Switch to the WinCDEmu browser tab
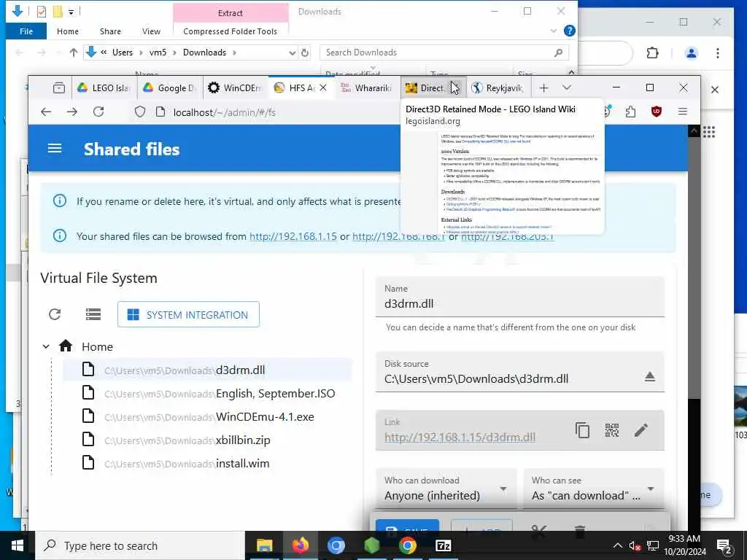Screen dimensions: 747x560 click(x=235, y=87)
